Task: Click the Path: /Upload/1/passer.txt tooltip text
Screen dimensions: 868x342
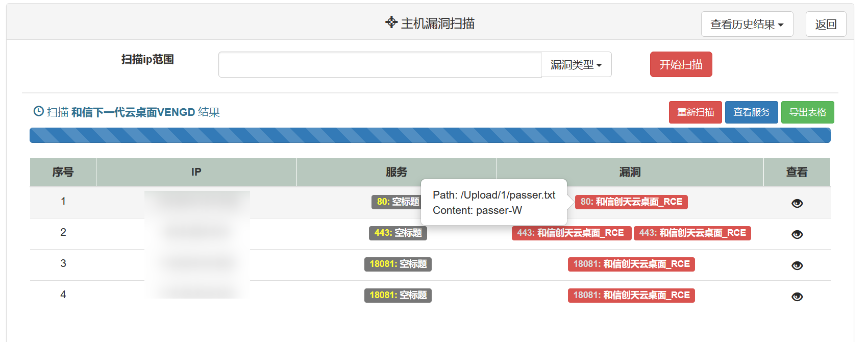Action: tap(494, 195)
